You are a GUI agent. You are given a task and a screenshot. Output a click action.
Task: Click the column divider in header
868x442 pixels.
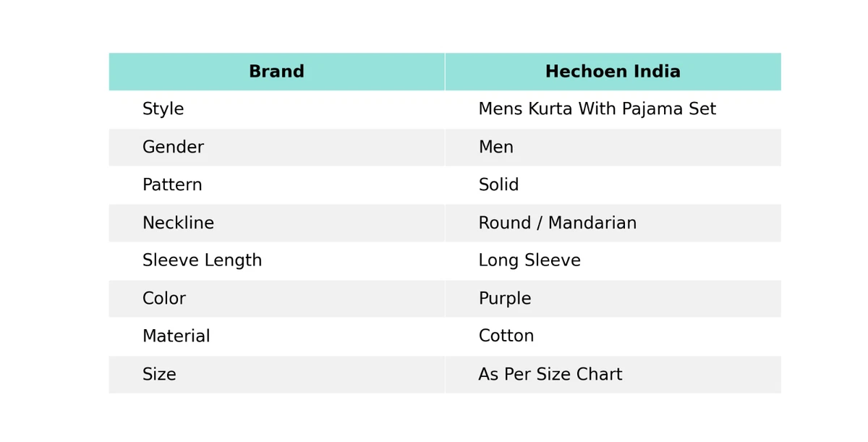click(445, 72)
